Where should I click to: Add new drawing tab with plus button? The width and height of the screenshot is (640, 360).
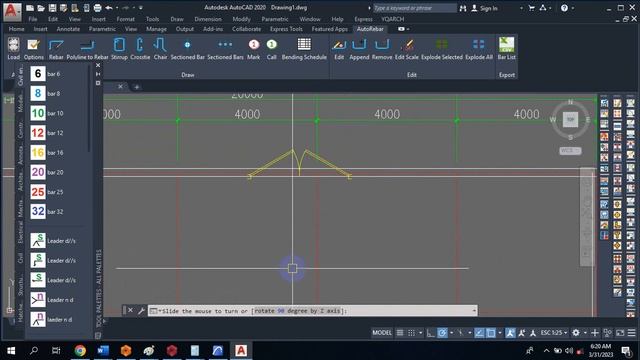click(137, 87)
